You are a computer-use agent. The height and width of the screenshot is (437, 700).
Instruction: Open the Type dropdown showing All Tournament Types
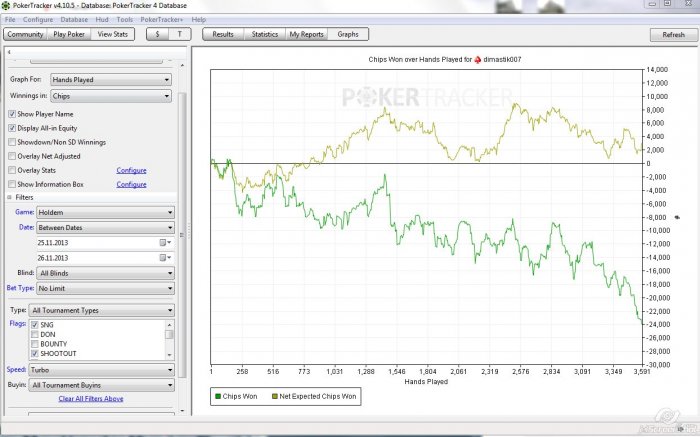click(x=101, y=310)
